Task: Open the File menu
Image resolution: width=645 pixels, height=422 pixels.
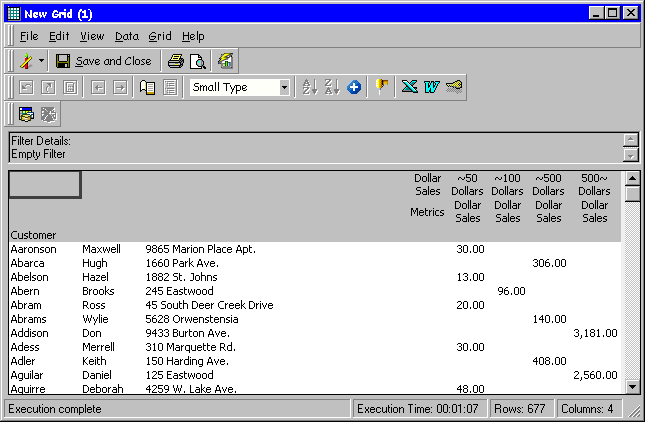Action: click(29, 37)
